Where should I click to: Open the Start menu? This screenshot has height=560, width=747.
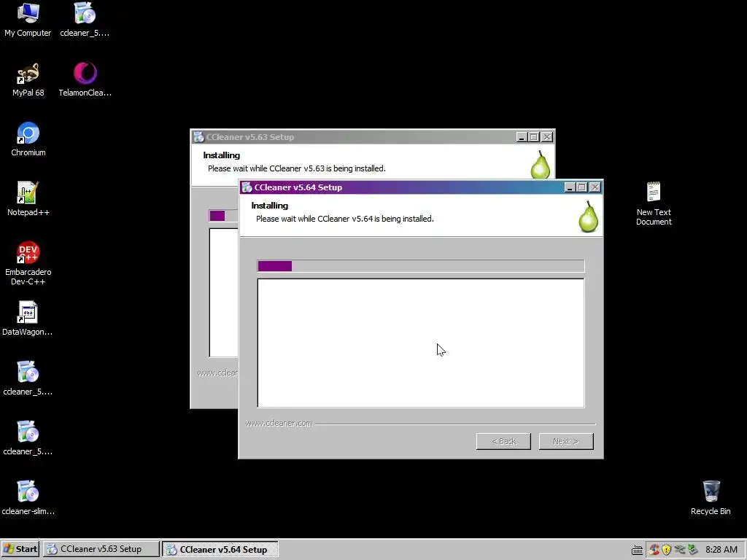pos(20,549)
